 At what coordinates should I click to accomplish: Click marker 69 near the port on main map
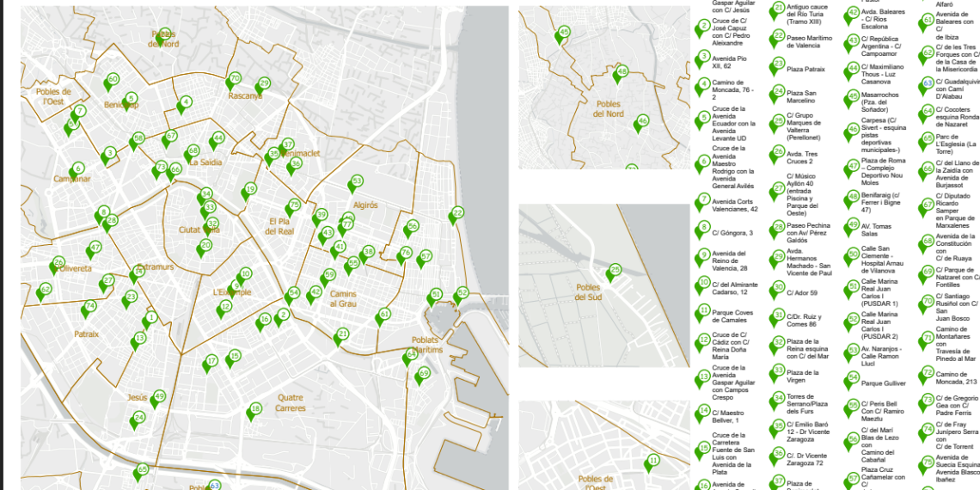pyautogui.click(x=422, y=377)
